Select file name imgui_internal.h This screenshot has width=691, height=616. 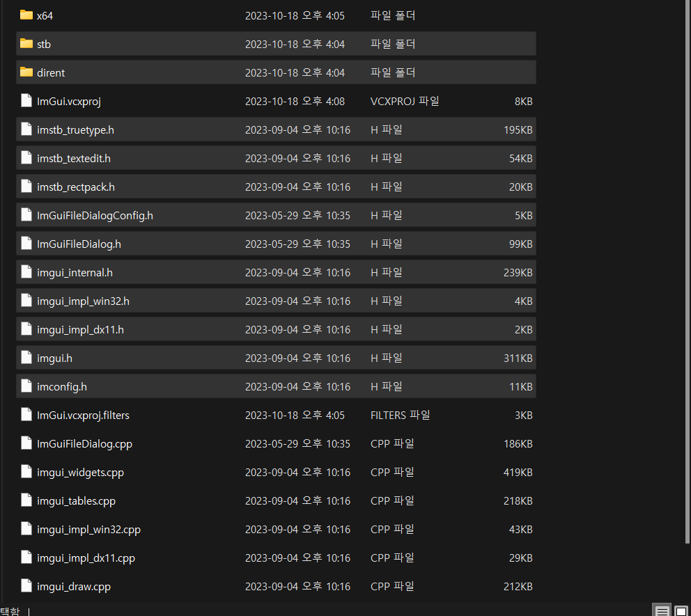click(x=75, y=273)
